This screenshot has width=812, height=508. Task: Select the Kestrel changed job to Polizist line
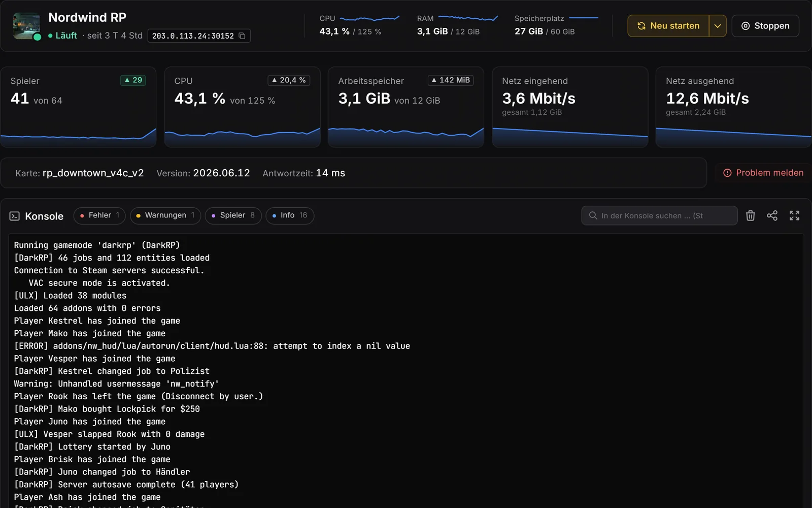(112, 371)
